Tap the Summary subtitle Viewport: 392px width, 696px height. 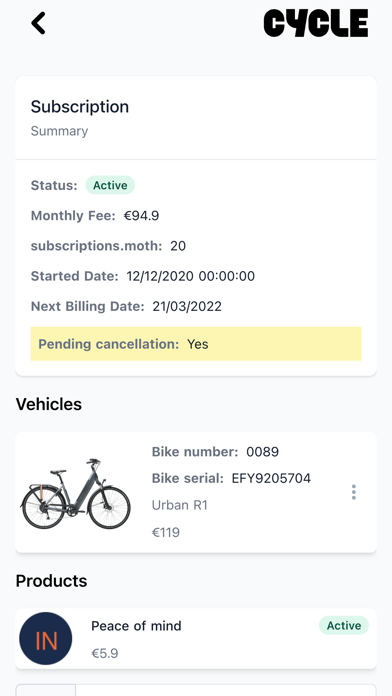(x=59, y=131)
